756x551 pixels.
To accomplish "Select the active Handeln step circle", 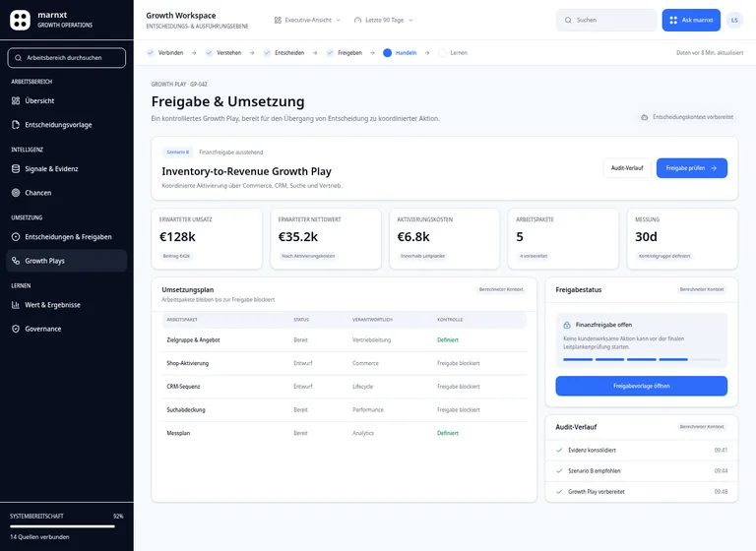I will click(387, 53).
